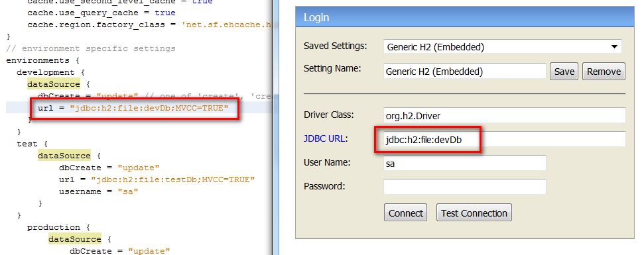644x255 pixels.
Task: Open the Saved Settings dropdown
Action: (502, 47)
